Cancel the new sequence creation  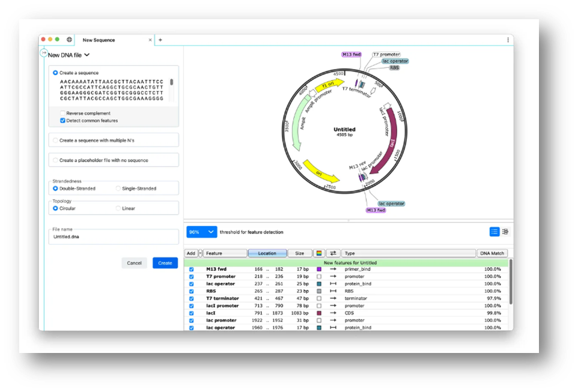(134, 263)
